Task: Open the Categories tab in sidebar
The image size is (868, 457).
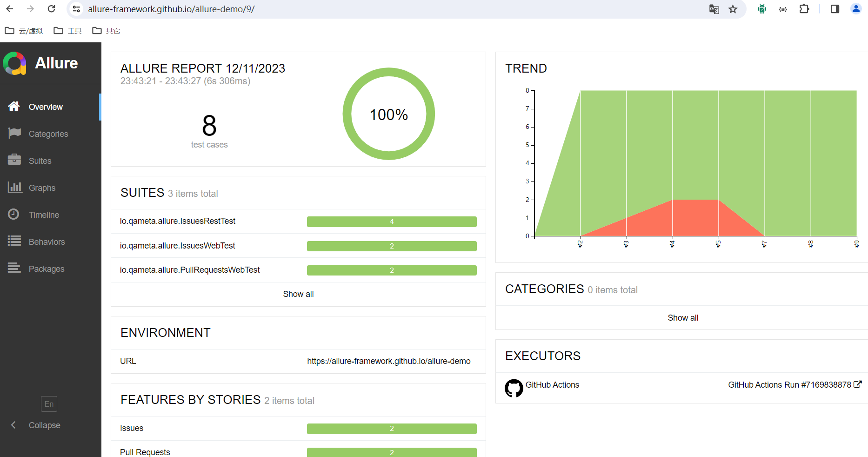Action: (x=51, y=134)
